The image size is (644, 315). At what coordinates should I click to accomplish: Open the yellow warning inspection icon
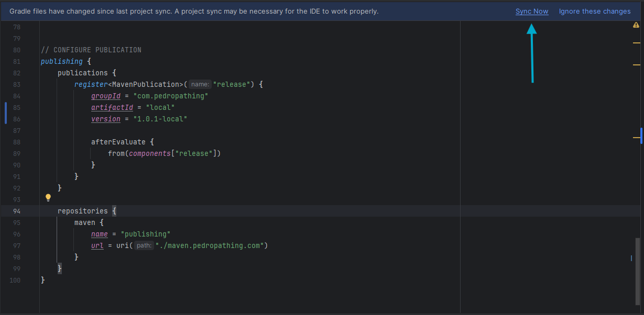(636, 25)
